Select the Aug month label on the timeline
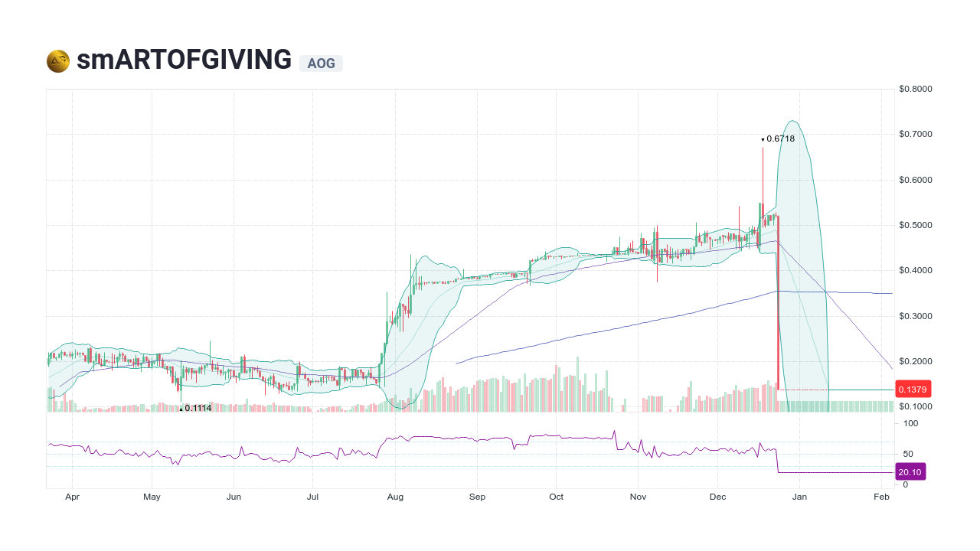This screenshot has height=551, width=980. point(395,497)
